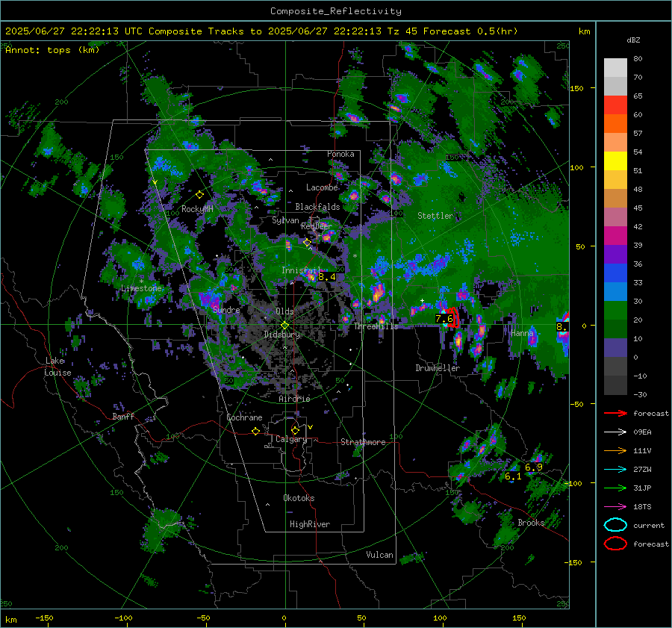This screenshot has width=672, height=628.
Task: Click the yellow 51–54 dBZ color swatch
Action: pos(615,161)
